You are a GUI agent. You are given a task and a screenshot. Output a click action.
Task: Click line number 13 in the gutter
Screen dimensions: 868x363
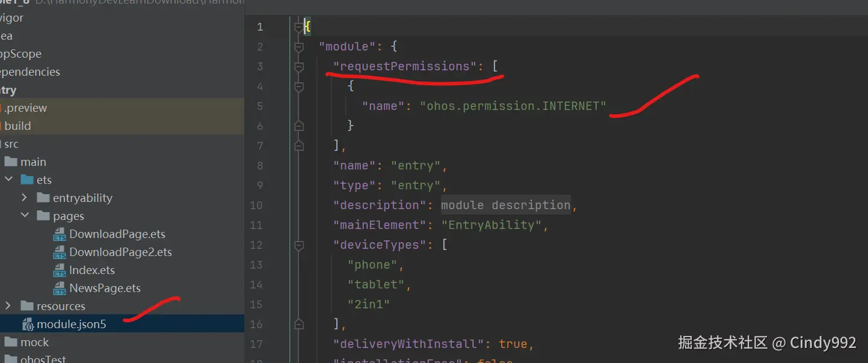point(256,265)
